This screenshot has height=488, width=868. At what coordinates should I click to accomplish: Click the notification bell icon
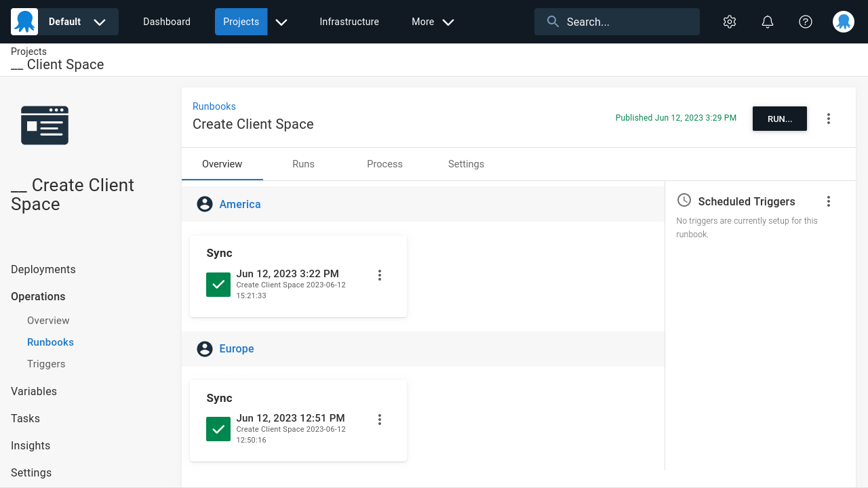point(767,21)
